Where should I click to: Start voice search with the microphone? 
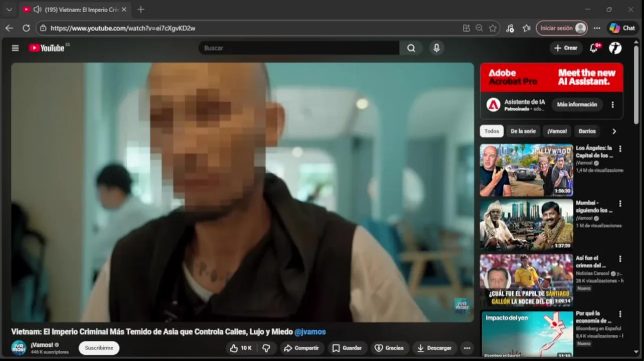(x=436, y=48)
